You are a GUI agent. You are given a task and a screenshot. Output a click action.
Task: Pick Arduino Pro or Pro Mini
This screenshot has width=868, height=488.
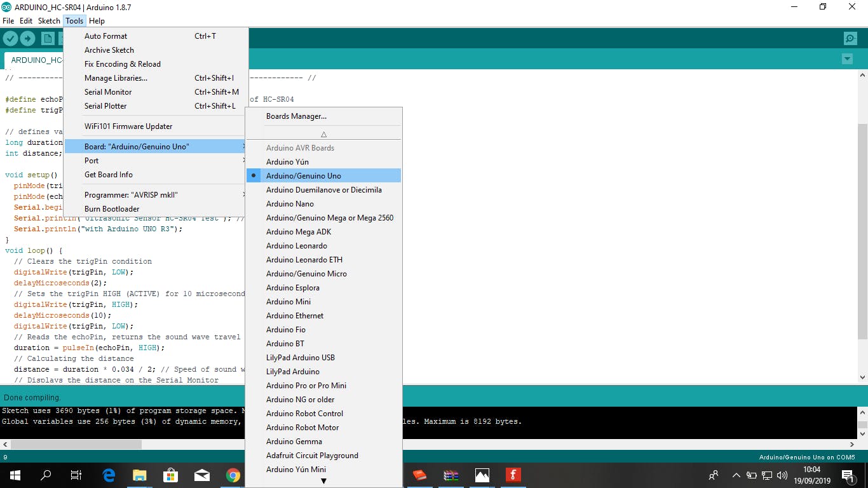323,386
